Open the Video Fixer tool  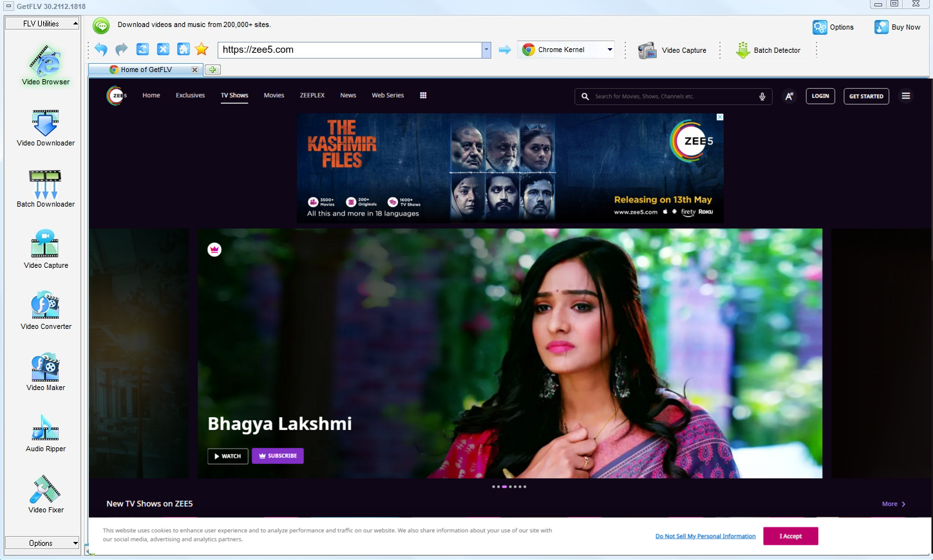[46, 494]
